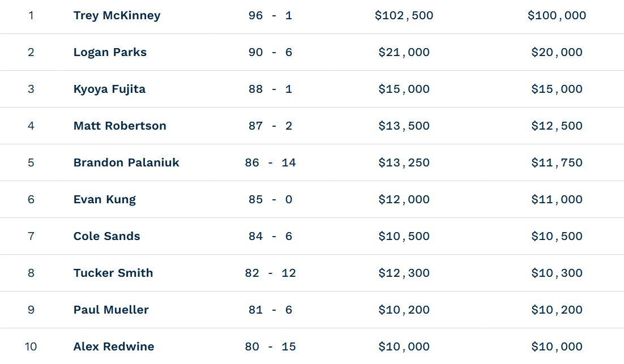Image resolution: width=624 pixels, height=364 pixels.
Task: Click Brandon Palaniuk's 86 - 14 weight
Action: (x=270, y=162)
